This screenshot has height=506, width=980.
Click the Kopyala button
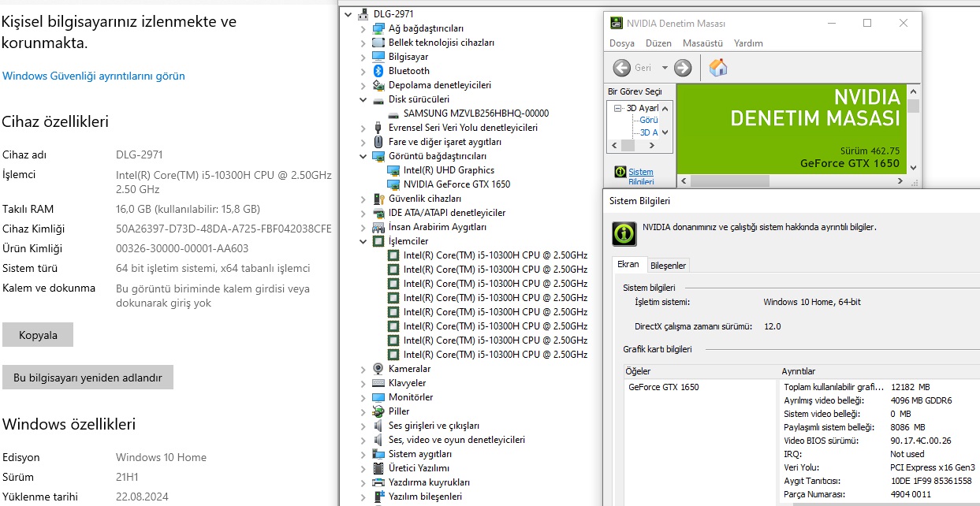(38, 335)
